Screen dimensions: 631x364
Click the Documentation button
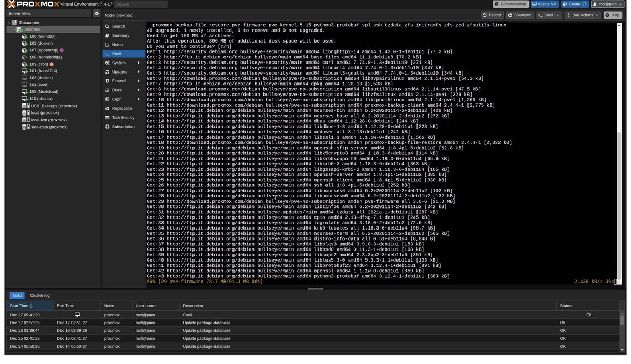click(511, 4)
